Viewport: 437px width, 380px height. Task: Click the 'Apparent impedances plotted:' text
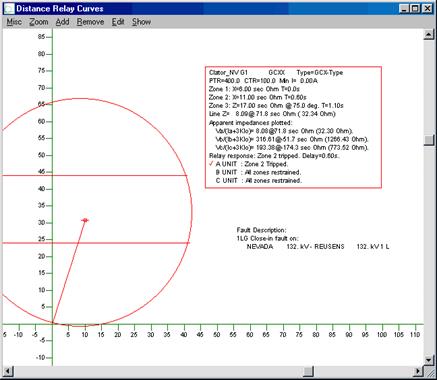[x=251, y=122]
